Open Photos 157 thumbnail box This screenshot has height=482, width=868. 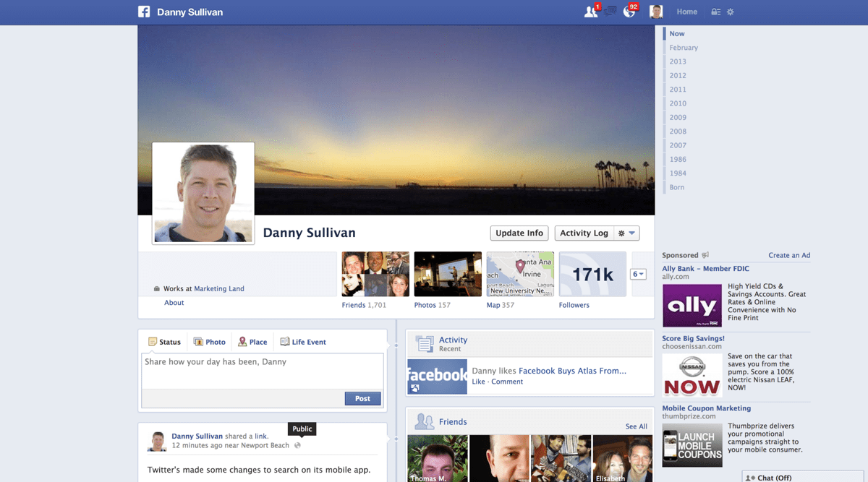448,274
